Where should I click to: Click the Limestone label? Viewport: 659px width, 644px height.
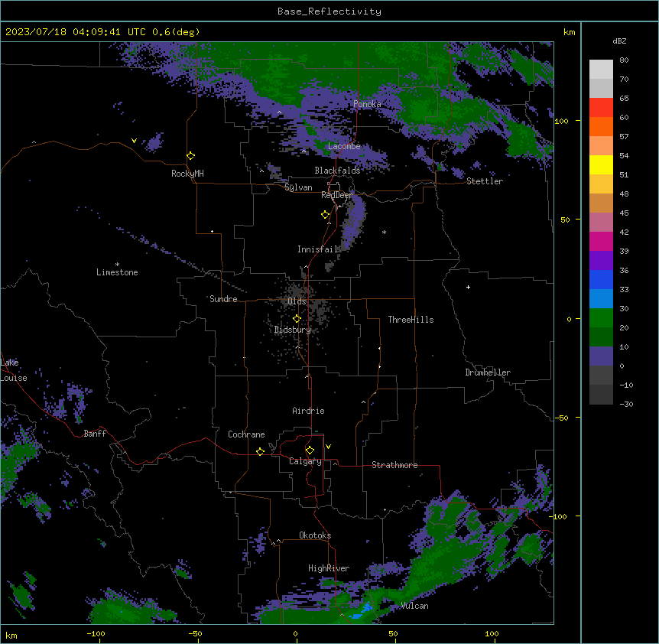coord(117,272)
